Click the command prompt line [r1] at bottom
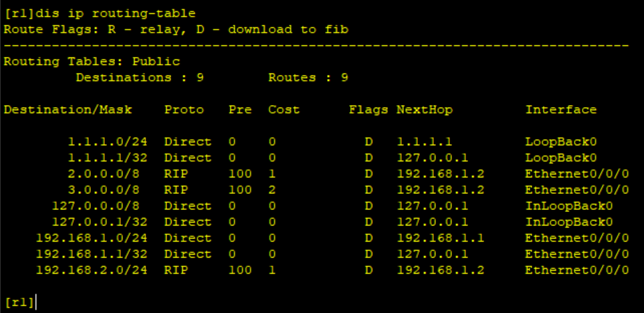Screen dimensions: 644x313 pyautogui.click(x=19, y=303)
